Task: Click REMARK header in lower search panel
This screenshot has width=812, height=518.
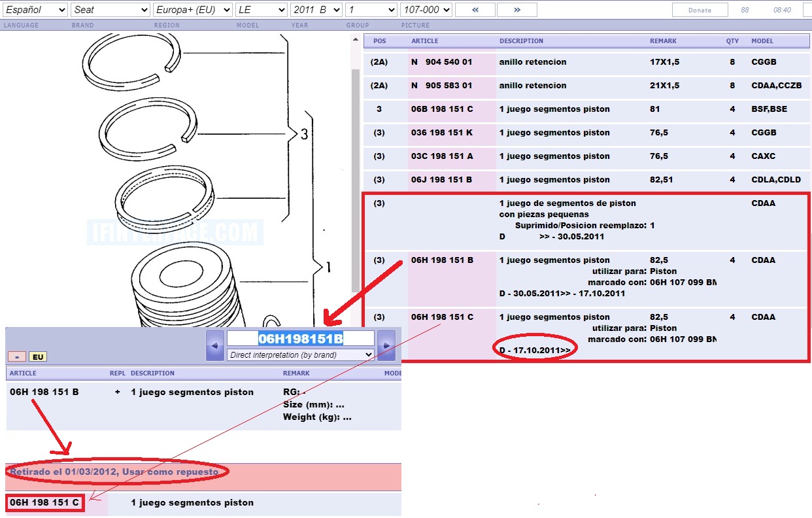Action: pyautogui.click(x=296, y=373)
